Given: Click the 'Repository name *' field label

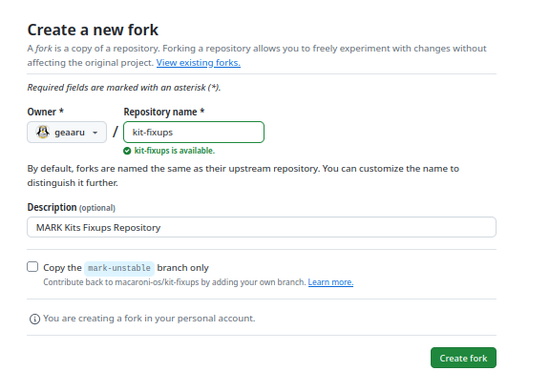Looking at the screenshot, I should 164,112.
